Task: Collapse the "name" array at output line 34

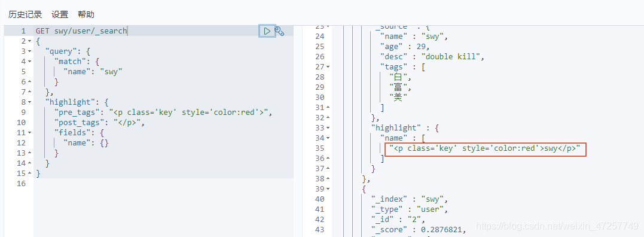Action: coord(328,138)
